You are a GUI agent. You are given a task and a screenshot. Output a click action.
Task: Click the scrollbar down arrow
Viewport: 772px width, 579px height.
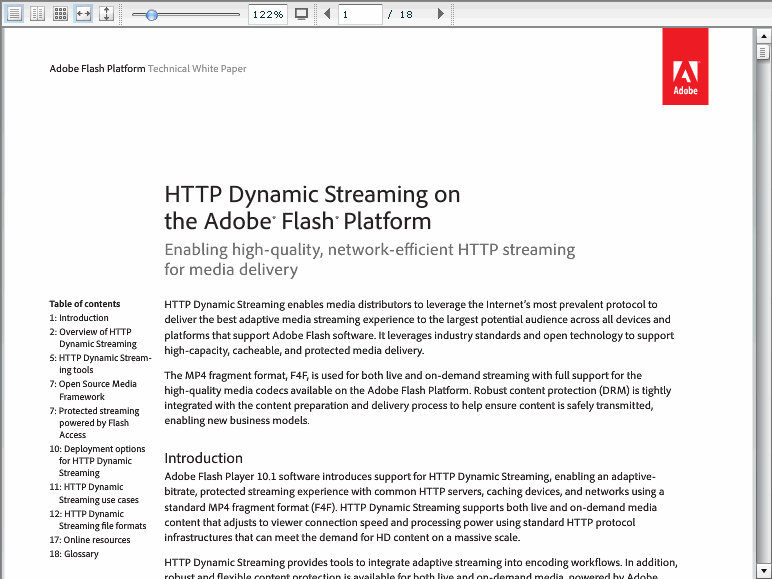(x=763, y=571)
